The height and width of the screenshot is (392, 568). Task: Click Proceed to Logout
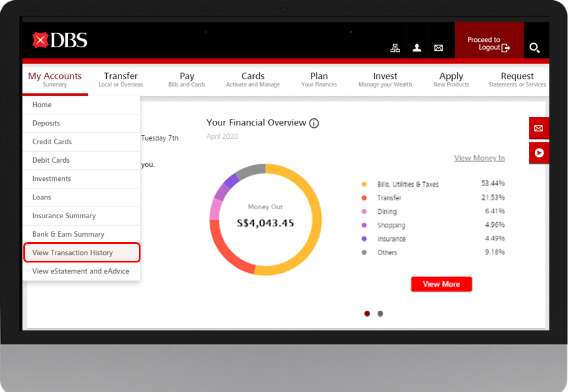click(x=489, y=44)
